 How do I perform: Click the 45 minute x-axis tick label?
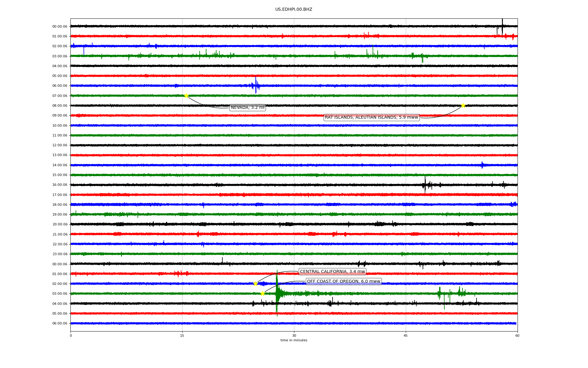coord(406,335)
